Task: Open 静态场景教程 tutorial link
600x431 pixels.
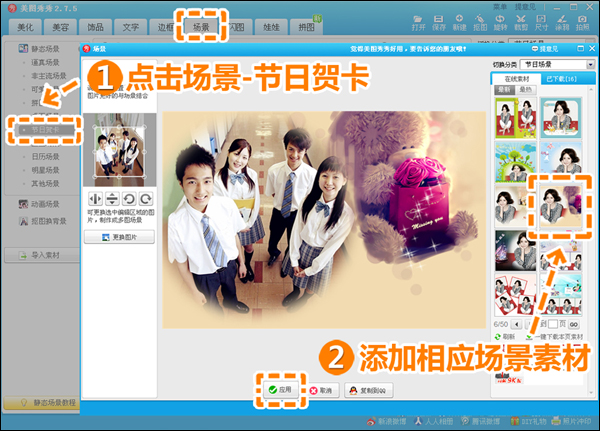Action: click(41, 403)
